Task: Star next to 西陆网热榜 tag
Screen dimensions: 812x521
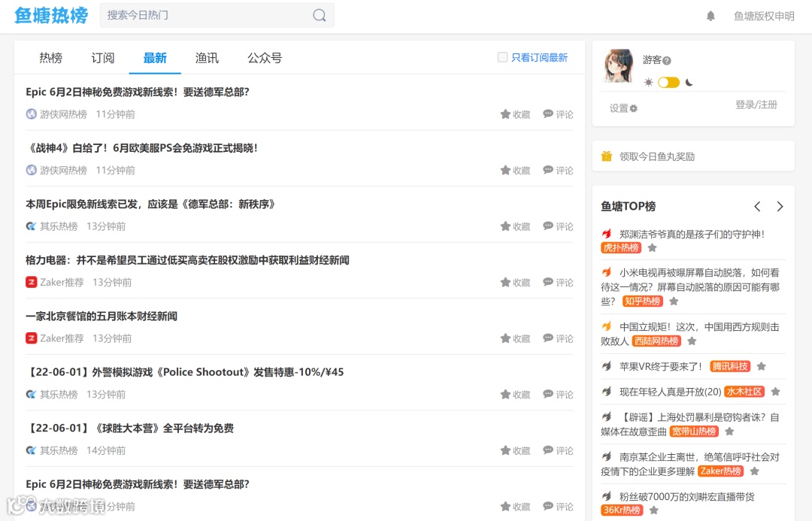Action: tap(692, 341)
